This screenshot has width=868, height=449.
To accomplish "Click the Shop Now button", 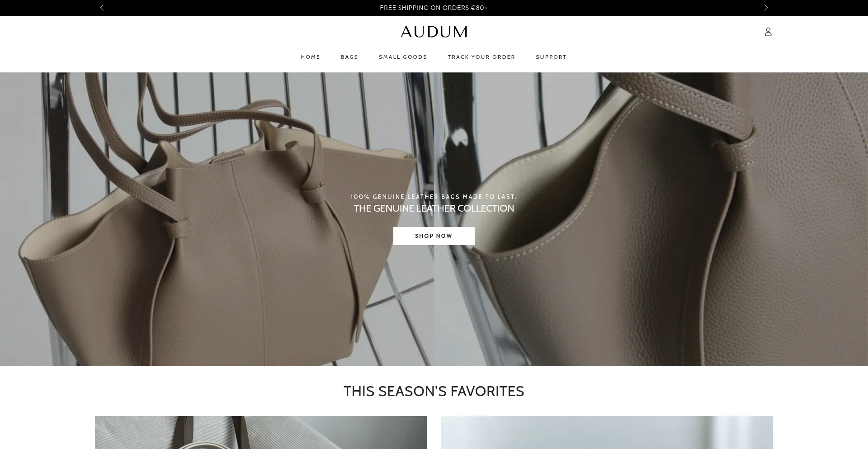I will pyautogui.click(x=434, y=236).
